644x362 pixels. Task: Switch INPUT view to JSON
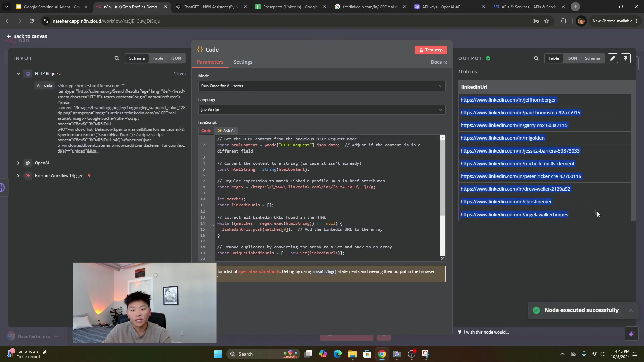176,58
